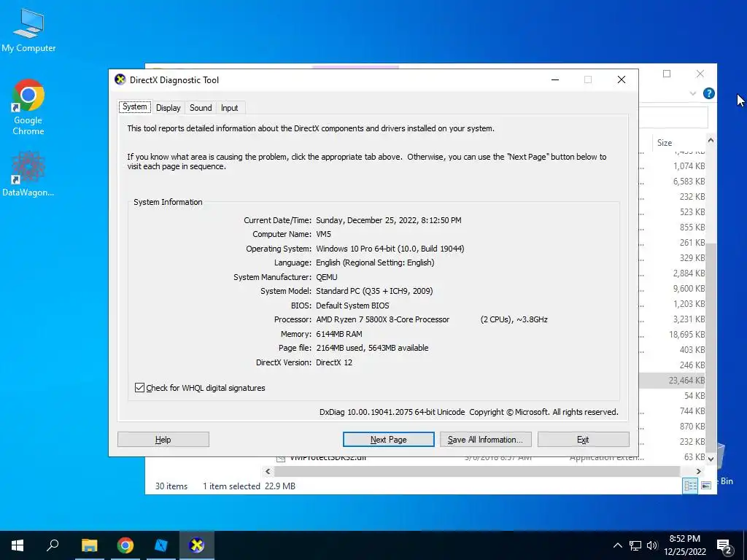Open network status tray icon
The image size is (747, 560).
click(635, 545)
